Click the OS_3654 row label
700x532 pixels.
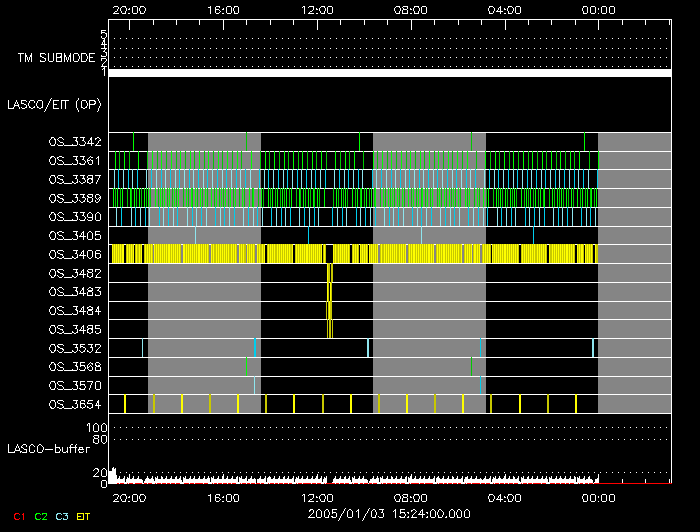(x=74, y=404)
